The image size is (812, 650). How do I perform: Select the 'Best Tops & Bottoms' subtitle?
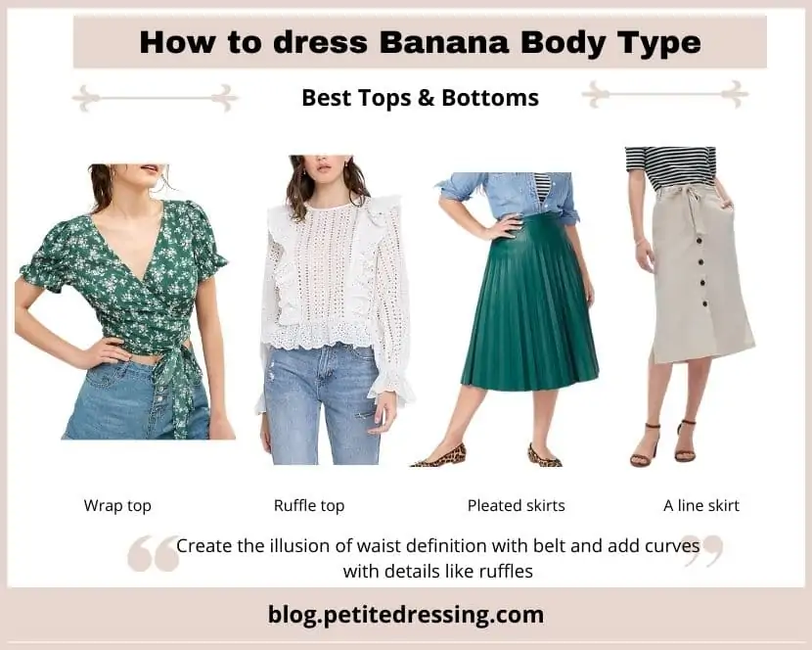click(420, 98)
